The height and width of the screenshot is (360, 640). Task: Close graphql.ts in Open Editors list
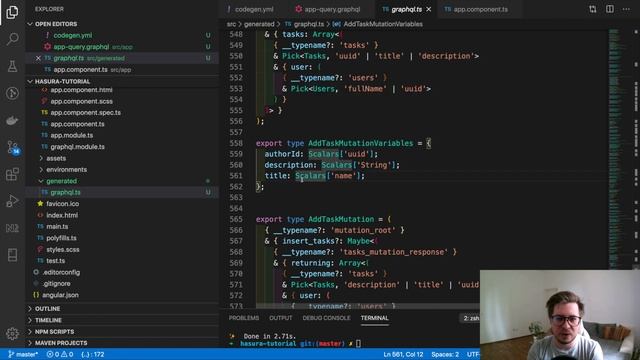click(38, 58)
